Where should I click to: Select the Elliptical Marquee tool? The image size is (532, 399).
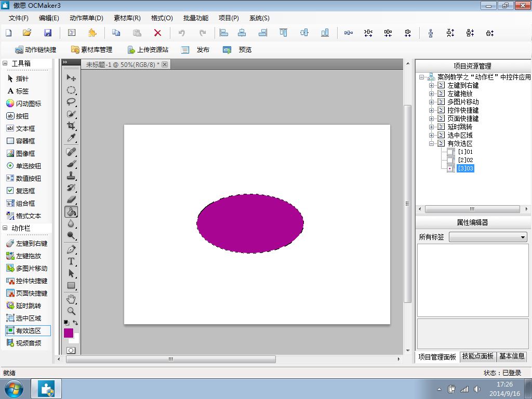click(71, 90)
